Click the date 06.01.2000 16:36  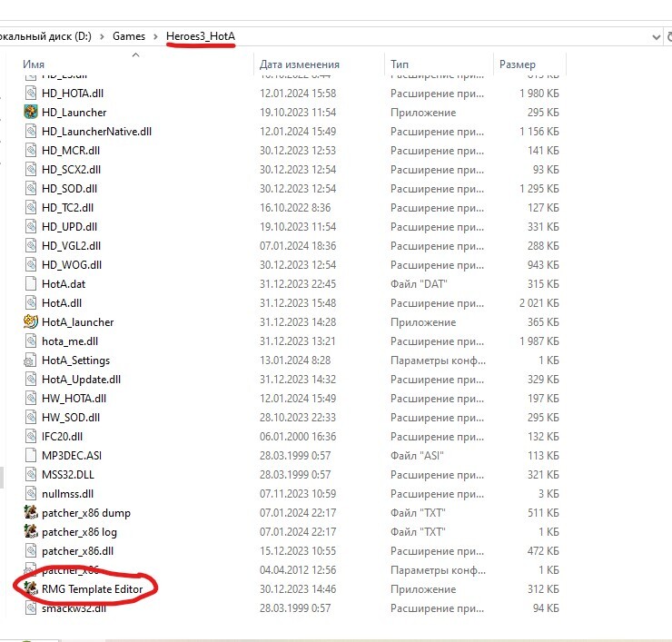(x=298, y=436)
